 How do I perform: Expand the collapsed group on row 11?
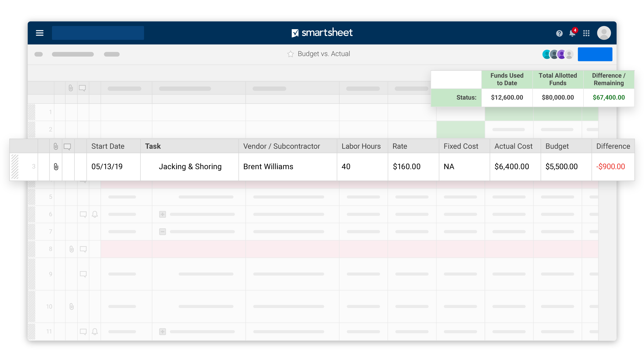pos(163,331)
